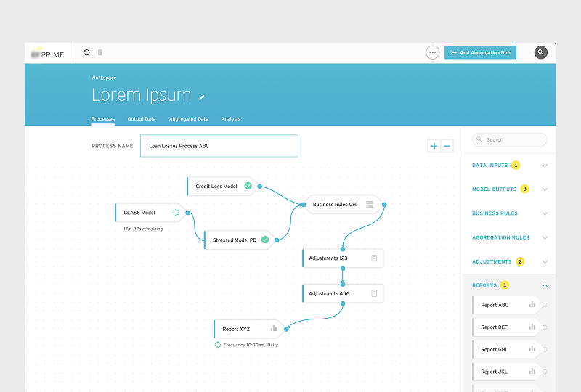This screenshot has width=581, height=392.
Task: Click the process name input field
Action: (x=219, y=146)
